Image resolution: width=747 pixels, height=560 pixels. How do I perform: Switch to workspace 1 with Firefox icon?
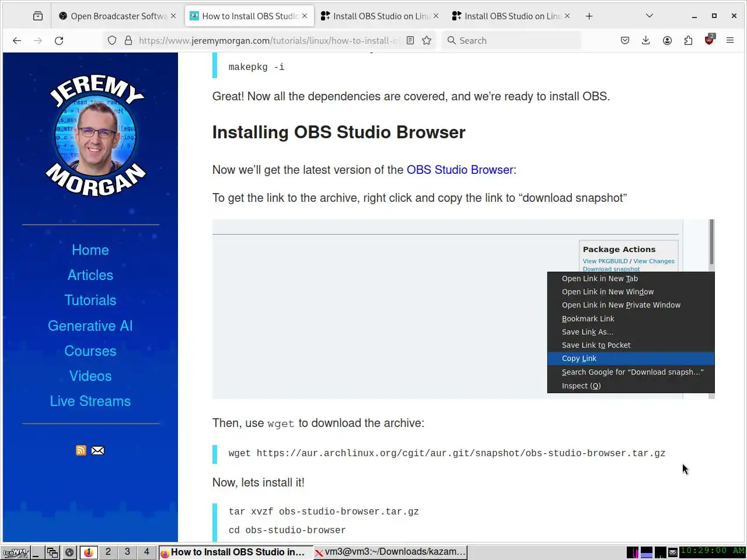pos(89,552)
